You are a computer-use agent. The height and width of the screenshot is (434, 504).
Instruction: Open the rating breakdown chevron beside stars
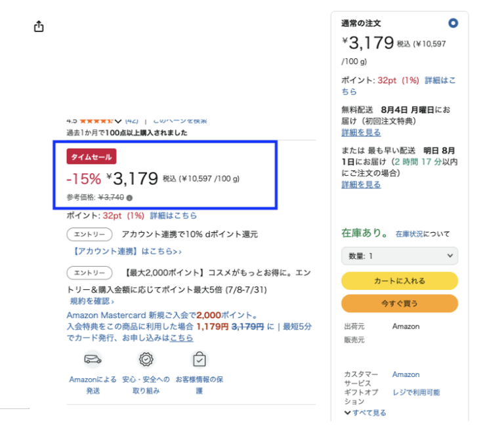tap(118, 121)
